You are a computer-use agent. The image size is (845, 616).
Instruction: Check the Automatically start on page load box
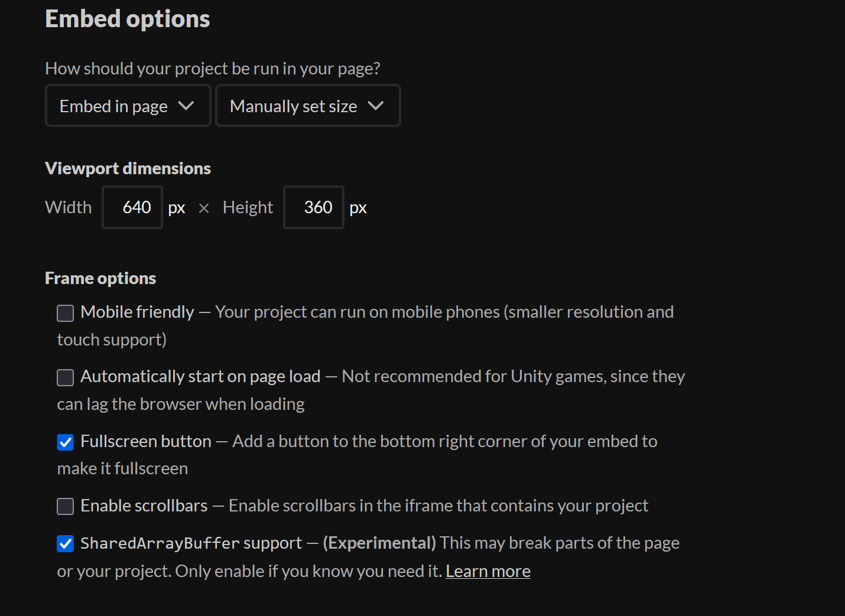pyautogui.click(x=66, y=377)
